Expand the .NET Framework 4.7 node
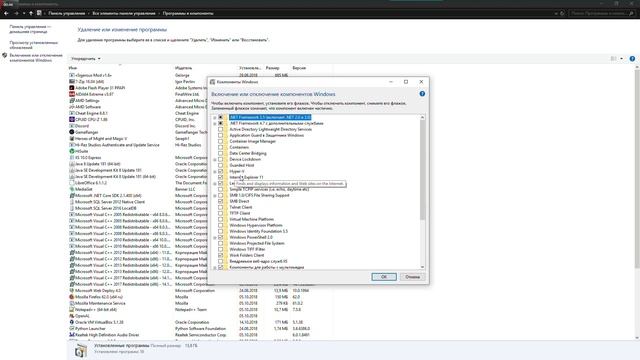This screenshot has height=360, width=640. (215, 123)
